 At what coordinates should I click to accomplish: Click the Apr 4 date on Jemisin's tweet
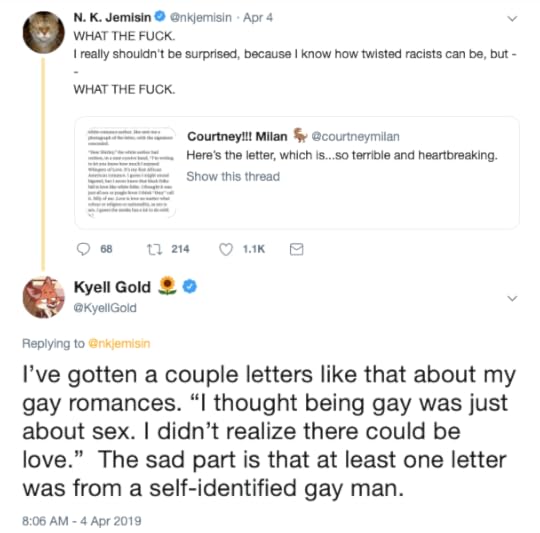[x=258, y=17]
